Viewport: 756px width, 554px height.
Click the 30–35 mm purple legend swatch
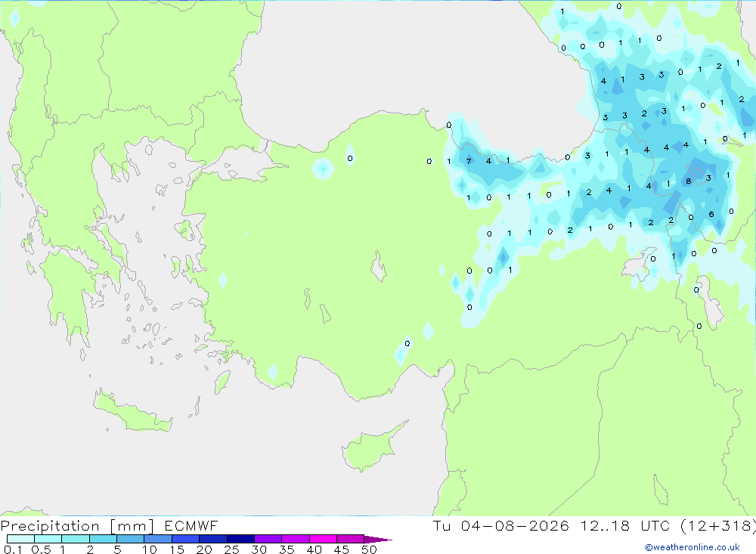[x=268, y=539]
